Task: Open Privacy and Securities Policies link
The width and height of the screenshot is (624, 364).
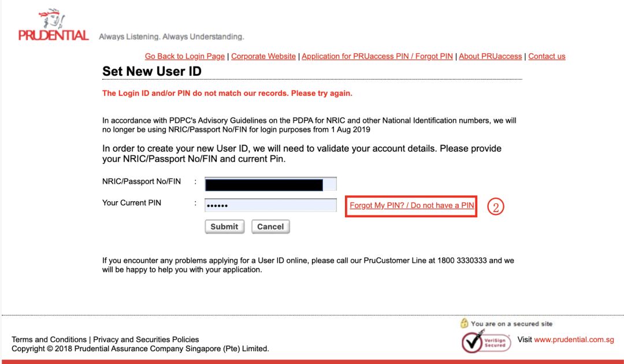Action: pyautogui.click(x=146, y=339)
